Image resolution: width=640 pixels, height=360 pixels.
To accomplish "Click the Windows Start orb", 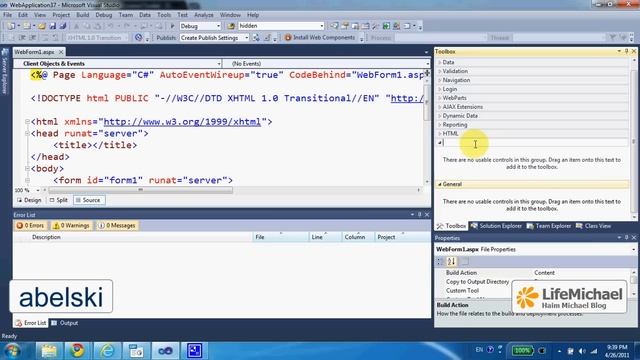I will pos(12,351).
